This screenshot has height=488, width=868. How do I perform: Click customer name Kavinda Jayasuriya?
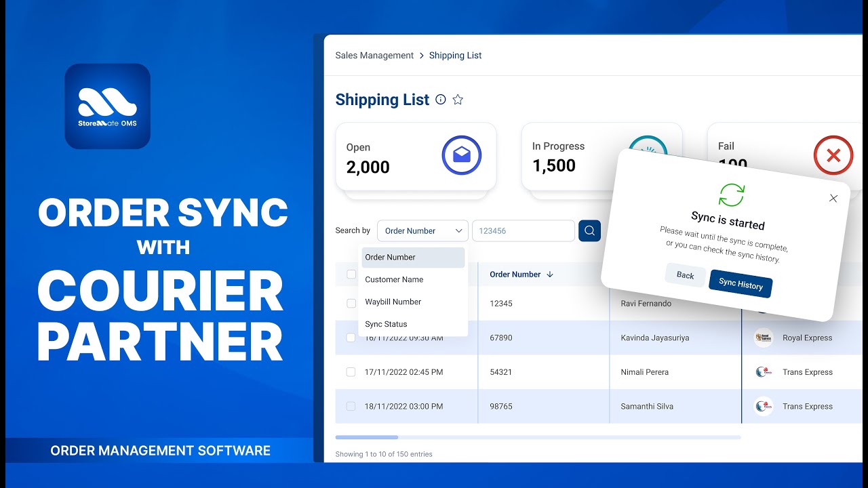(655, 338)
